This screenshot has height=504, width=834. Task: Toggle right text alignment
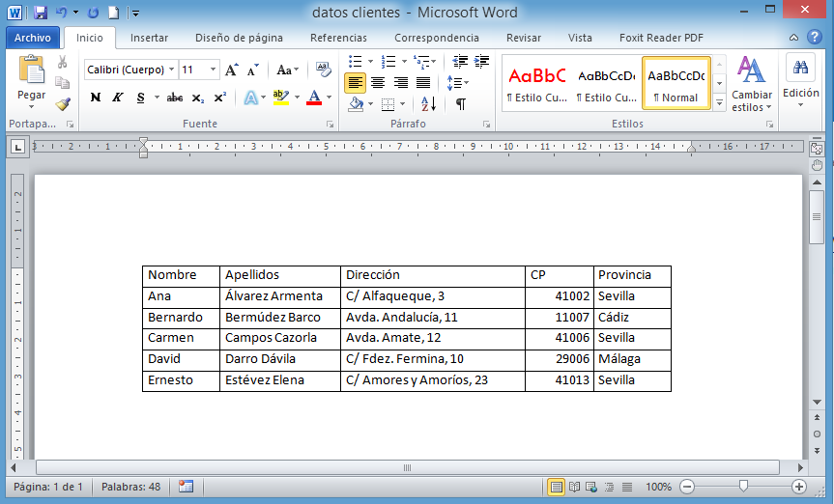[400, 83]
